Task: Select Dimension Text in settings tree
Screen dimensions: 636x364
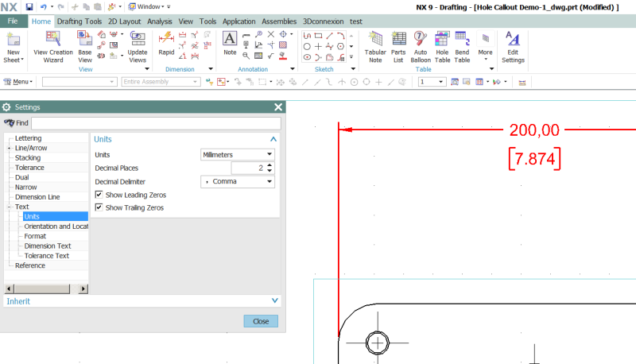Action: [x=48, y=246]
